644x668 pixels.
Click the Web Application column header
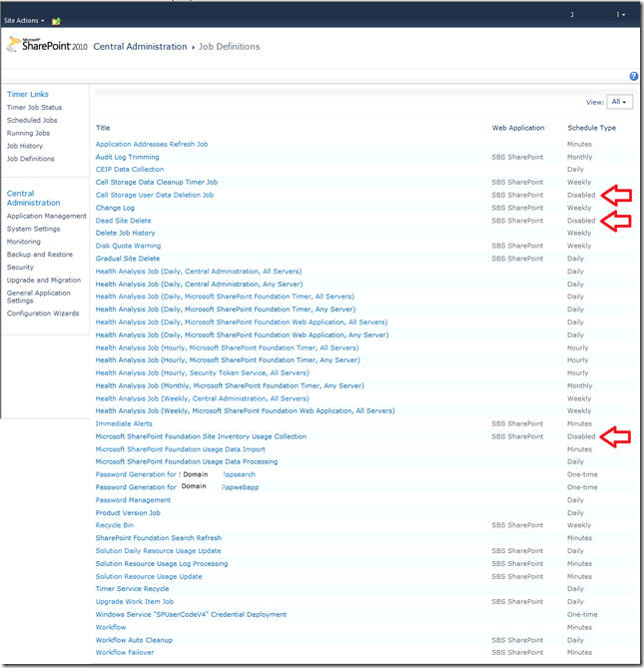point(518,128)
